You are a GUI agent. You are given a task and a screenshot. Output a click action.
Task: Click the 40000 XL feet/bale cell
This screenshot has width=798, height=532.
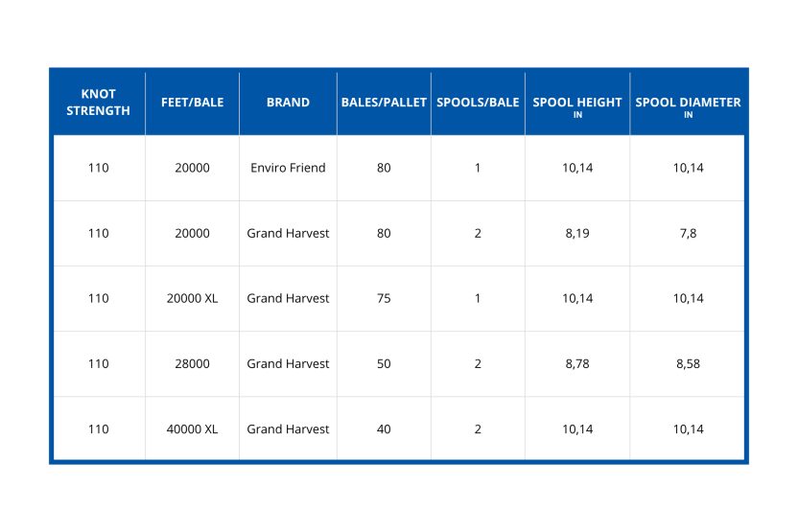tap(193, 429)
